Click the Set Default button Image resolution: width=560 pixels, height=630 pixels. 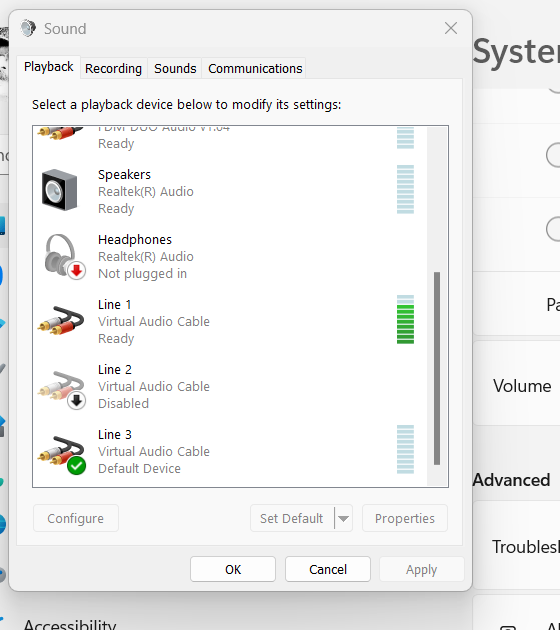click(292, 518)
